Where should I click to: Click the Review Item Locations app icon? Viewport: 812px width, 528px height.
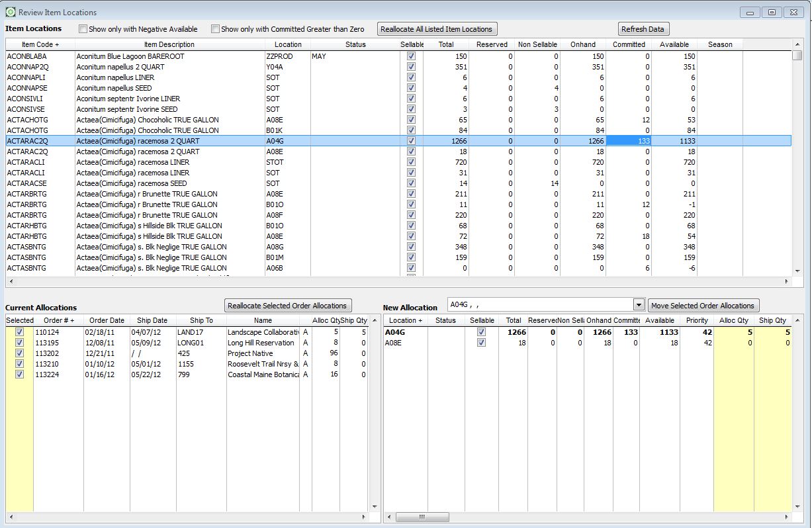click(x=11, y=12)
